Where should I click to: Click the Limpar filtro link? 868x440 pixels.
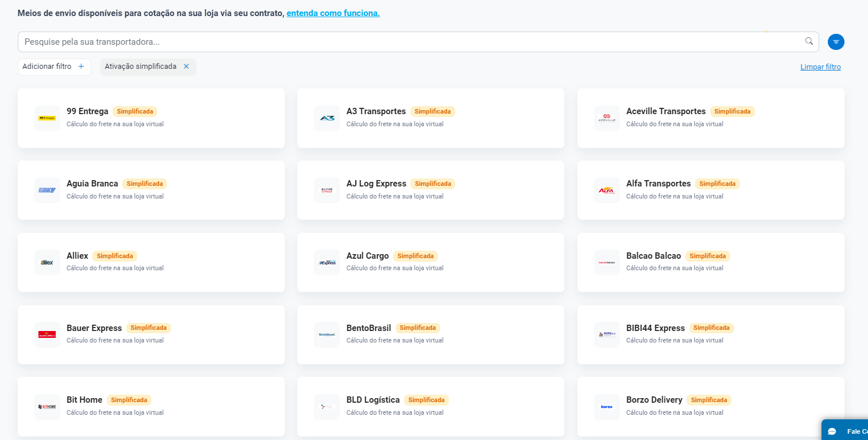[820, 67]
